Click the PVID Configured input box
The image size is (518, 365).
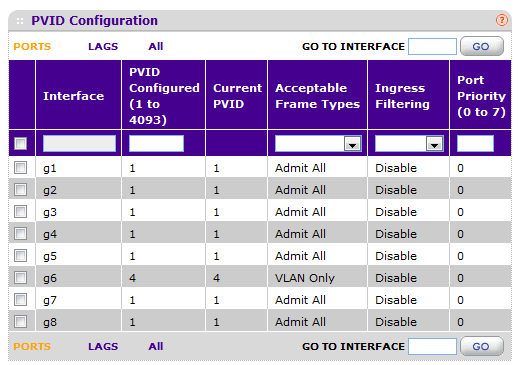pos(156,144)
